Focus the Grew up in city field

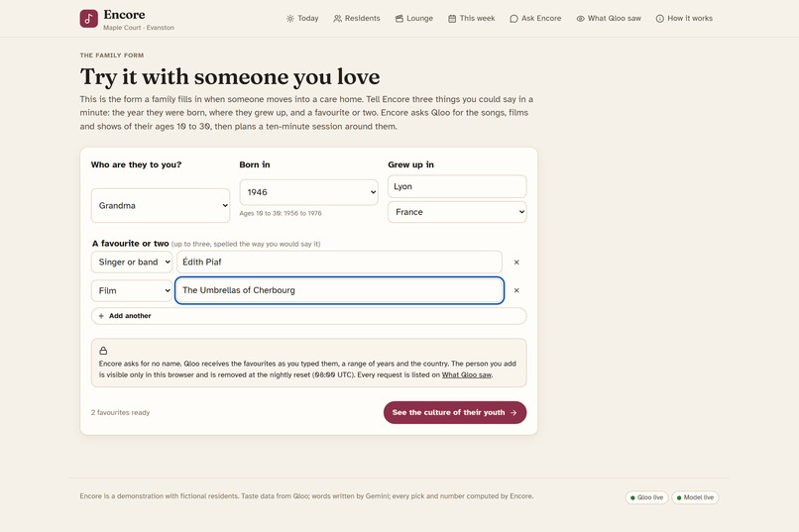tap(457, 186)
